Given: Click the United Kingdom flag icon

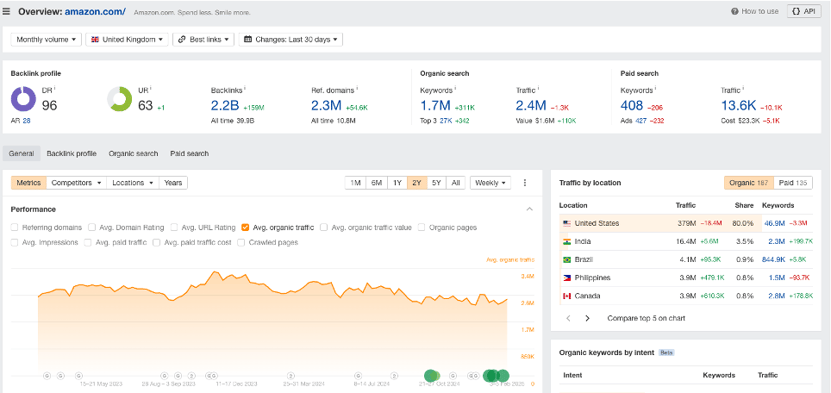Looking at the screenshot, I should 95,40.
